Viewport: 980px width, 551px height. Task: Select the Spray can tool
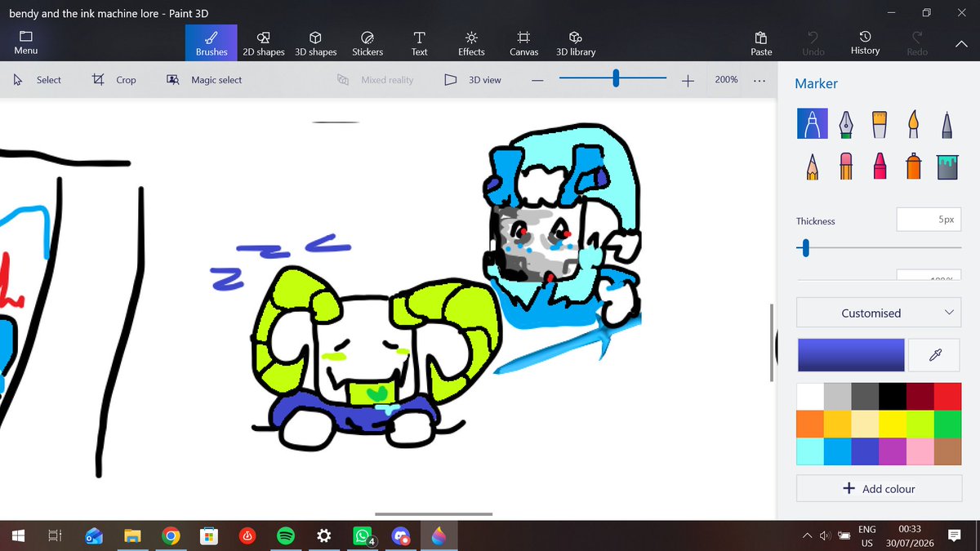pos(913,165)
